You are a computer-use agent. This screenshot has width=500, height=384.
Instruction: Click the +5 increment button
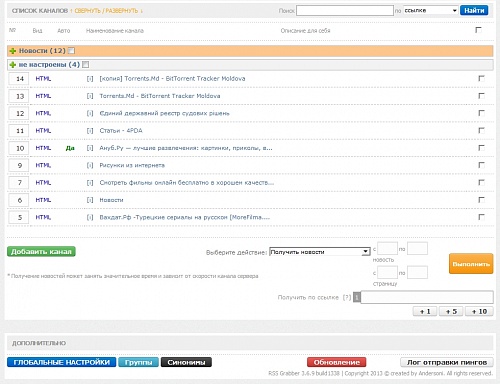point(451,311)
